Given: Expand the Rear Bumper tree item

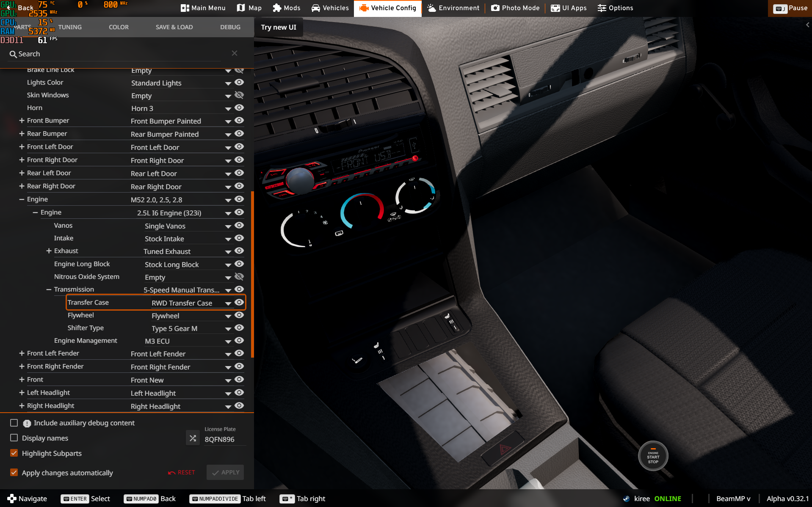Looking at the screenshot, I should click(22, 134).
